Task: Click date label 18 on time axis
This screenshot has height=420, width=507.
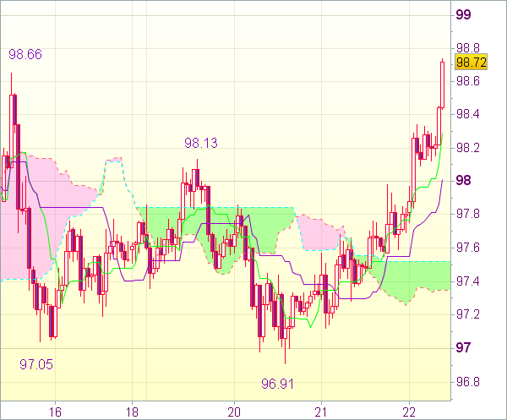Action: [x=133, y=412]
